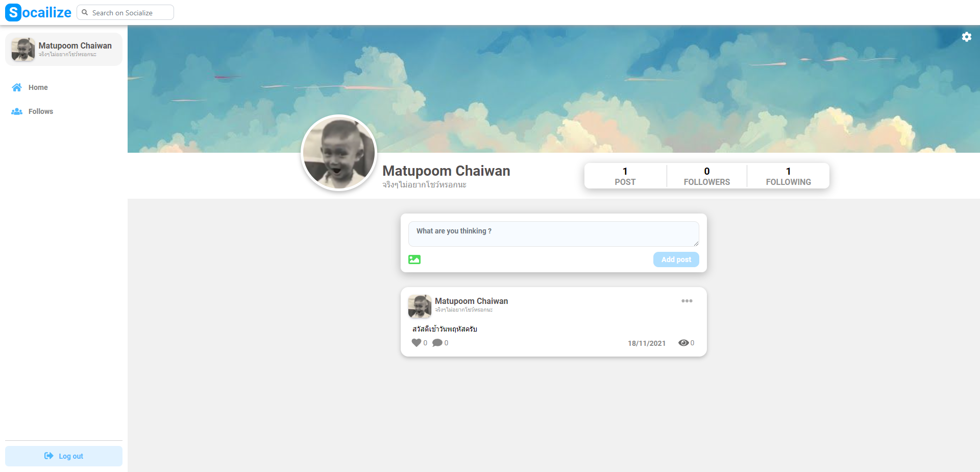Click the search magnifier icon
Viewport: 980px width, 472px height.
[85, 12]
